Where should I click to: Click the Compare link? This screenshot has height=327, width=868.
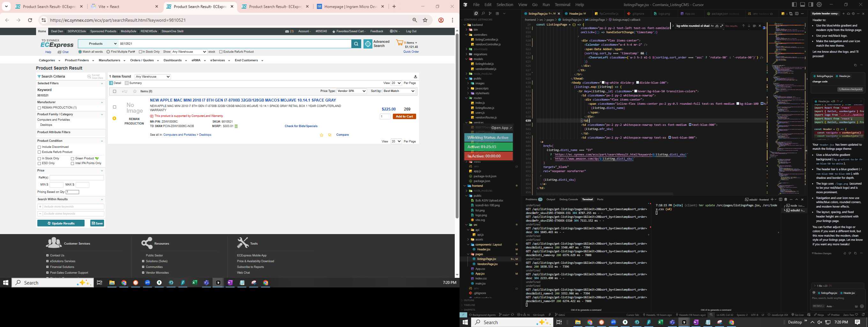342,135
